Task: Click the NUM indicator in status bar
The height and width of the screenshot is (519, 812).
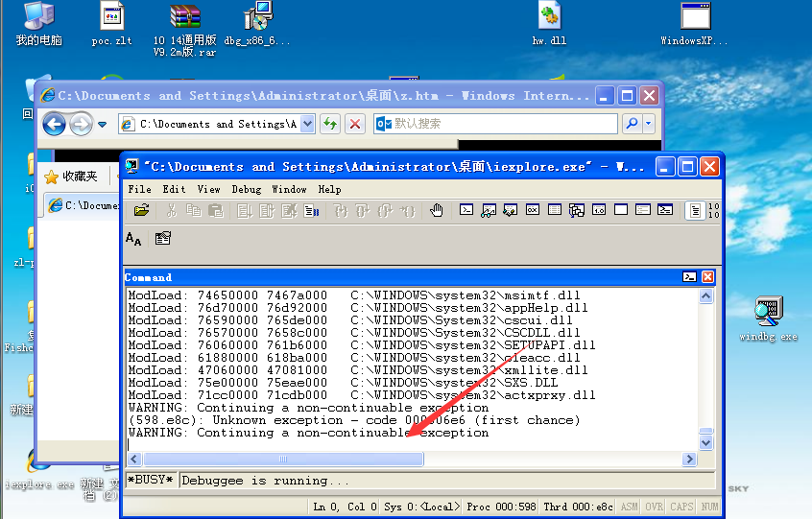Action: [709, 507]
